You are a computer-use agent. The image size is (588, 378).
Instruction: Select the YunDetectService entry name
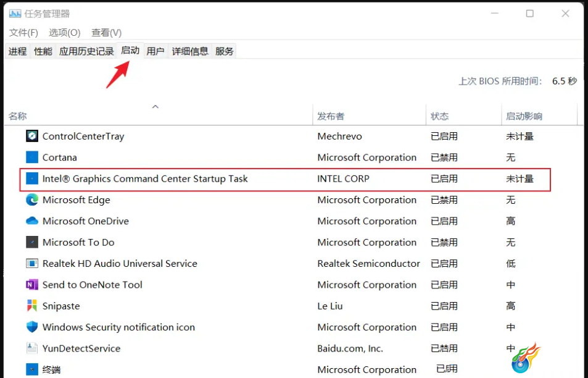81,348
